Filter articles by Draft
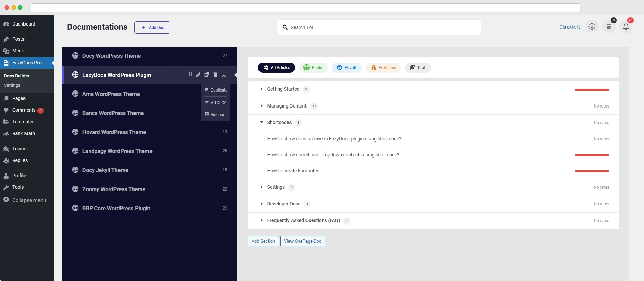The height and width of the screenshot is (281, 644). click(x=418, y=68)
